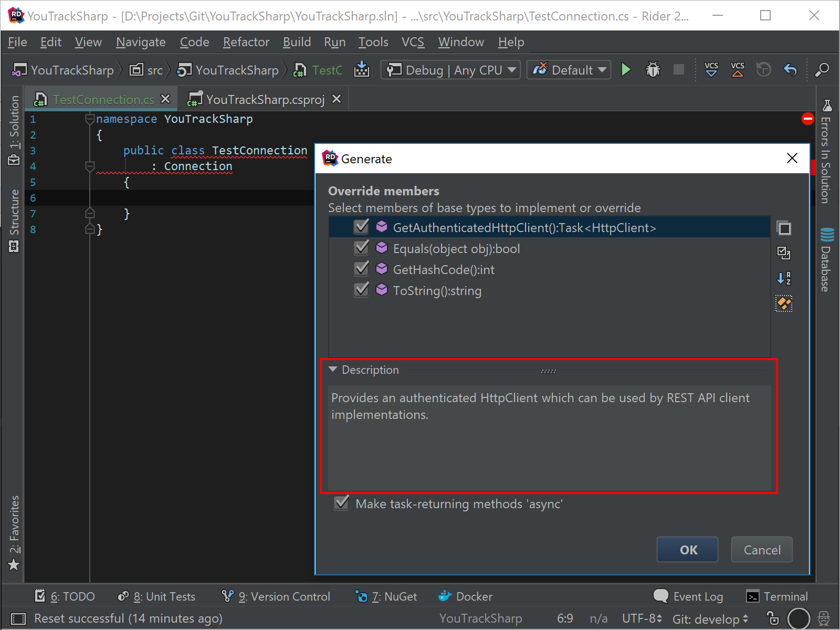Uncheck GetAuthenticatedHttpClient member checkbox
The height and width of the screenshot is (630, 840).
[x=362, y=227]
